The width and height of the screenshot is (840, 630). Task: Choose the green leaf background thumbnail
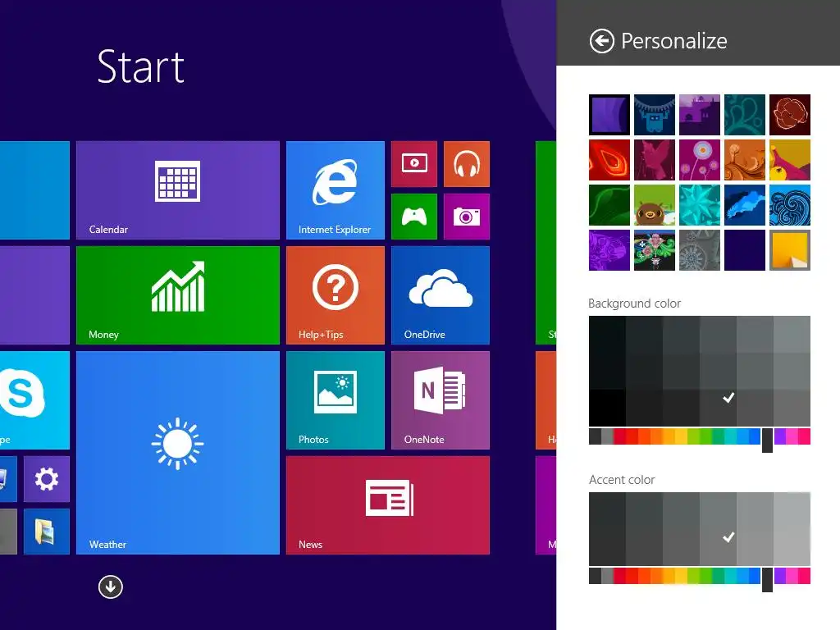pyautogui.click(x=609, y=205)
